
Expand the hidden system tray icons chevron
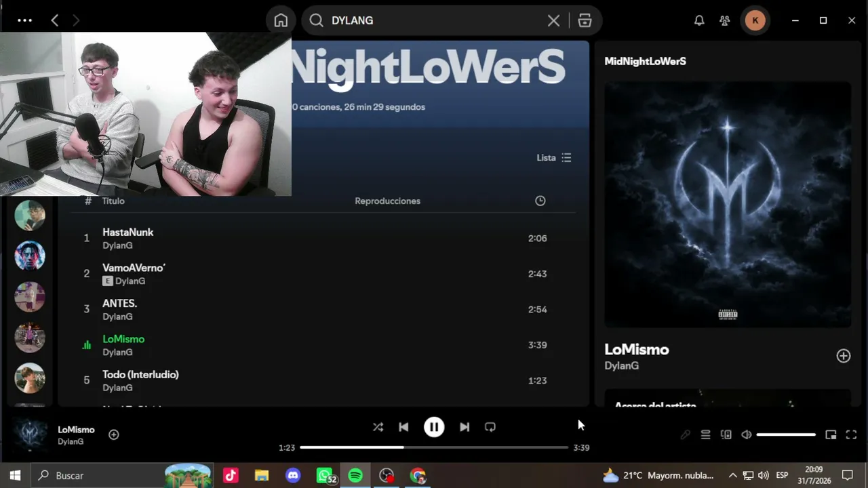tap(732, 475)
